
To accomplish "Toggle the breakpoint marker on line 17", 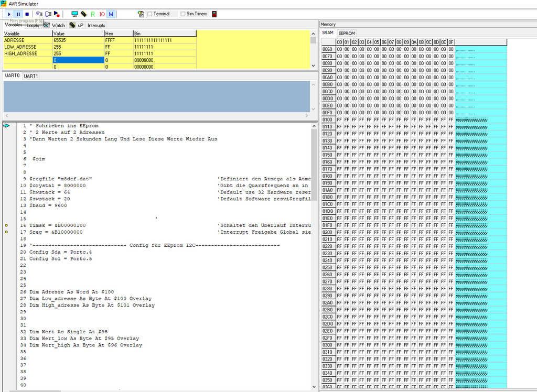I will tap(6, 232).
